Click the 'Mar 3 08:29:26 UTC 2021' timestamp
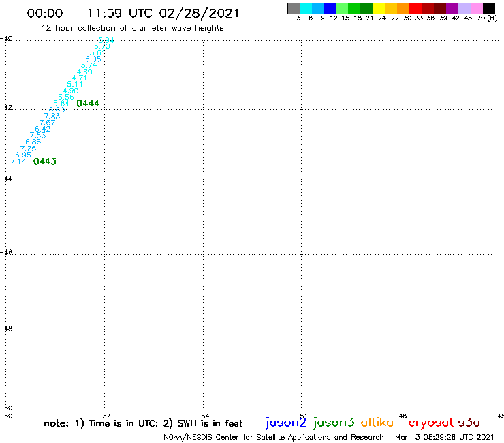Image resolution: width=504 pixels, height=443 pixels. click(x=445, y=437)
